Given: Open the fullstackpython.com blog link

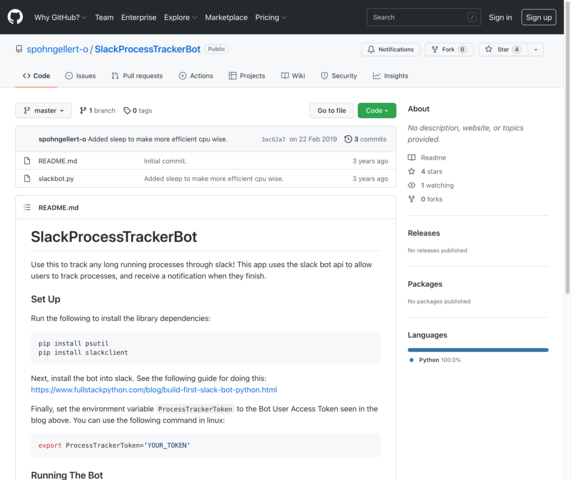Looking at the screenshot, I should (x=154, y=390).
